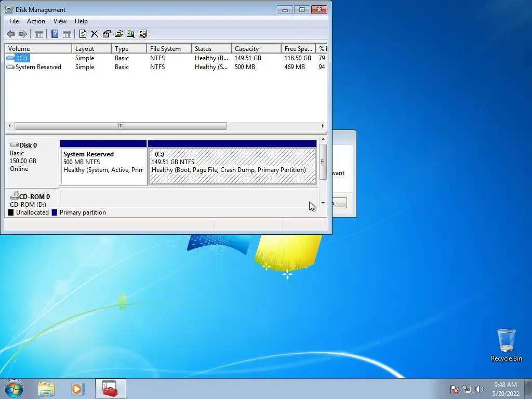Viewport: 532px width, 399px height.
Task: Open Help via blue question mark icon
Action: (x=55, y=34)
